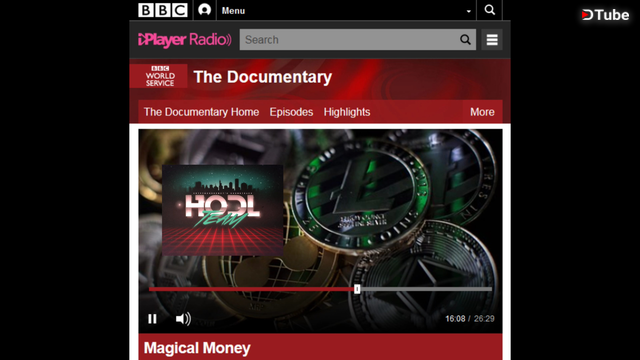640x360 pixels.
Task: Mute audio with the speaker icon
Action: pyautogui.click(x=183, y=319)
